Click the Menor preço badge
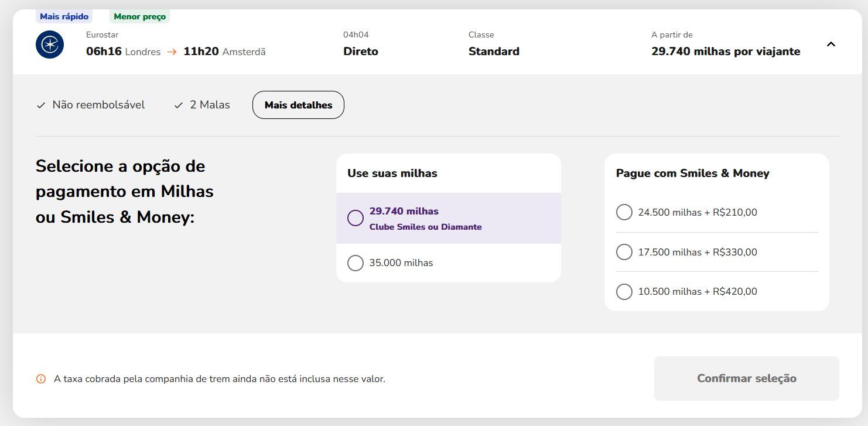This screenshot has height=426, width=868. click(x=139, y=16)
